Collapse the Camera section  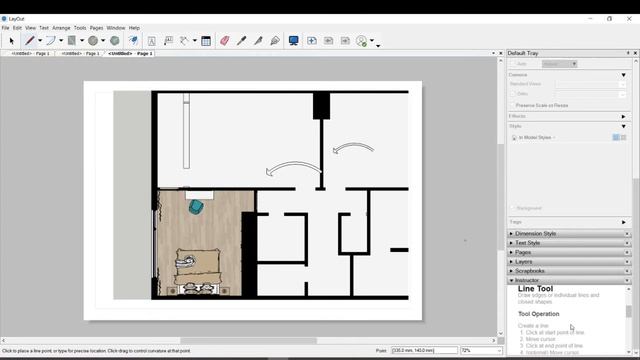pos(623,75)
